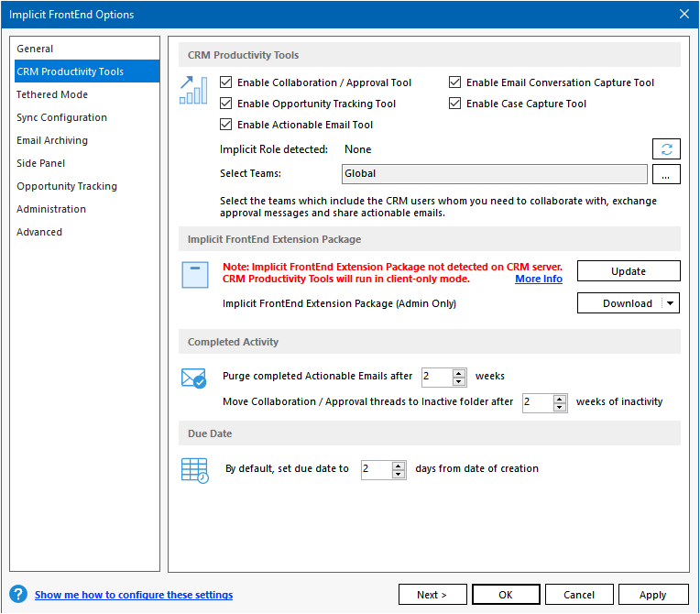This screenshot has width=700, height=614.
Task: Click the CRM Productivity chart arrow icon
Action: pos(193,90)
